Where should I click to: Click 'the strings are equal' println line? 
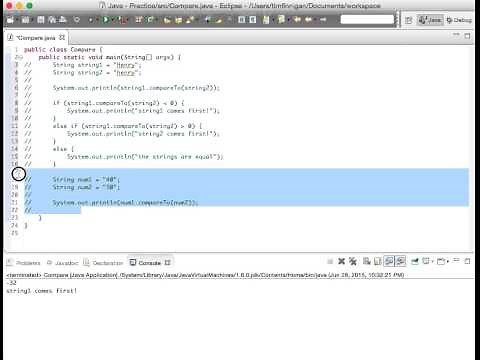click(x=145, y=157)
